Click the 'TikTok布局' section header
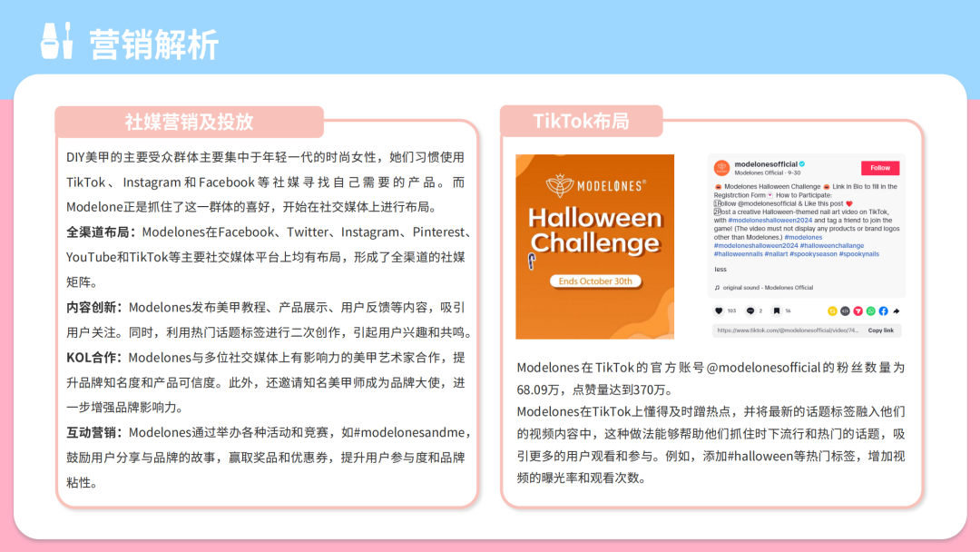Screen dimensions: 980x552 tap(581, 122)
